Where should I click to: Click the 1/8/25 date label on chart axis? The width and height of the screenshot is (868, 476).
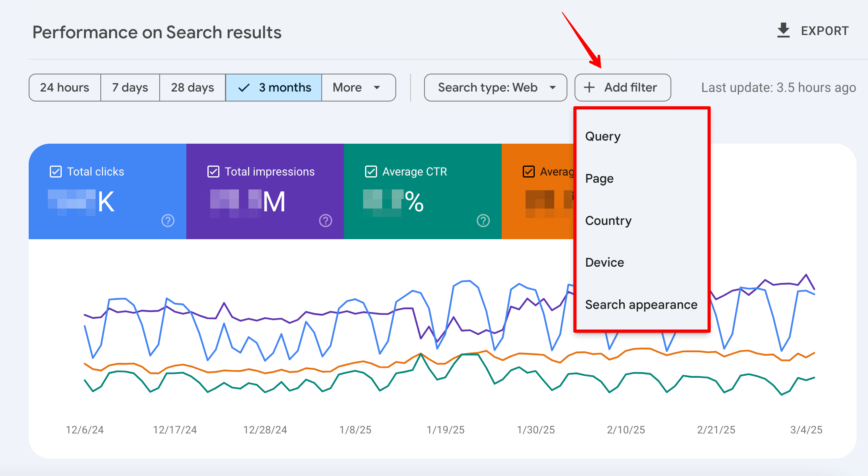coord(355,430)
